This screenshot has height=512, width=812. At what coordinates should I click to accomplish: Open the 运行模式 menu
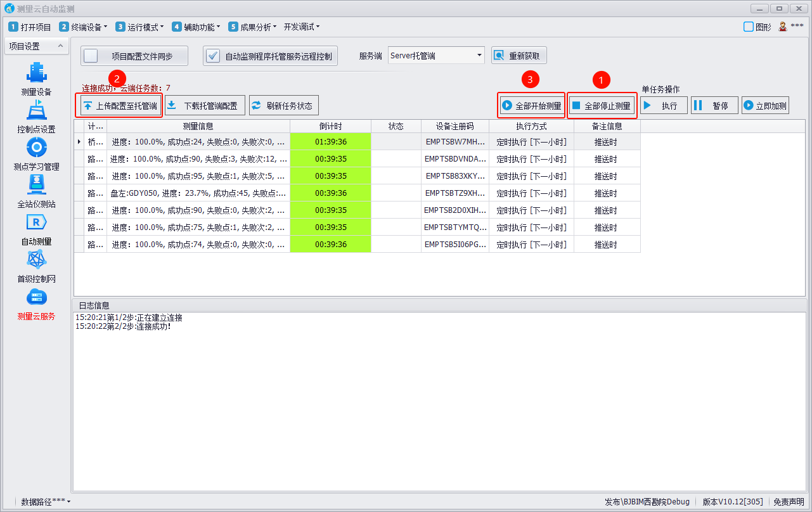pyautogui.click(x=139, y=27)
